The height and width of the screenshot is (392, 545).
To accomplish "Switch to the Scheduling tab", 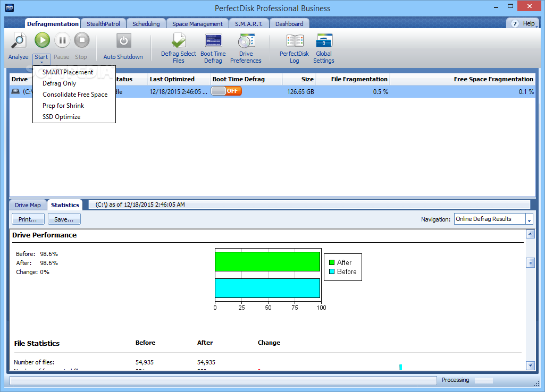I will pyautogui.click(x=146, y=23).
